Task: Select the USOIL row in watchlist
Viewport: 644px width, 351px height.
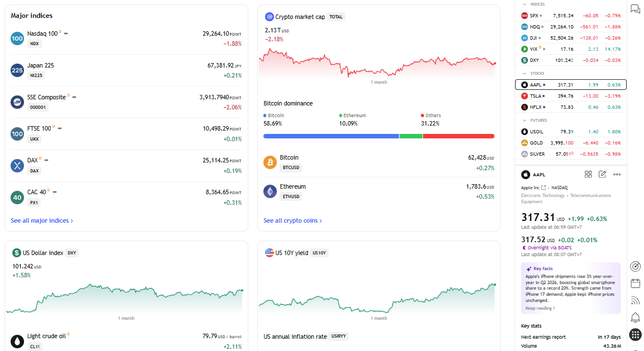Action: coord(571,132)
